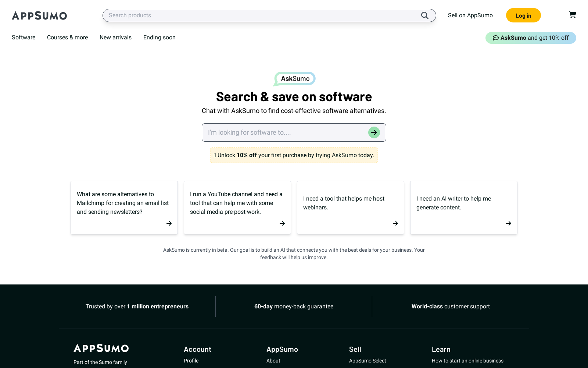Click the 60-day money-back guarantee text
Image resolution: width=588 pixels, height=368 pixels.
(x=294, y=307)
